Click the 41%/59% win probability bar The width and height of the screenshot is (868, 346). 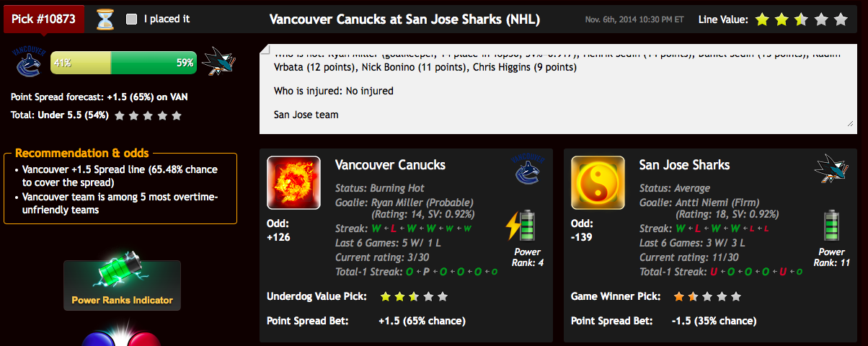[x=123, y=63]
